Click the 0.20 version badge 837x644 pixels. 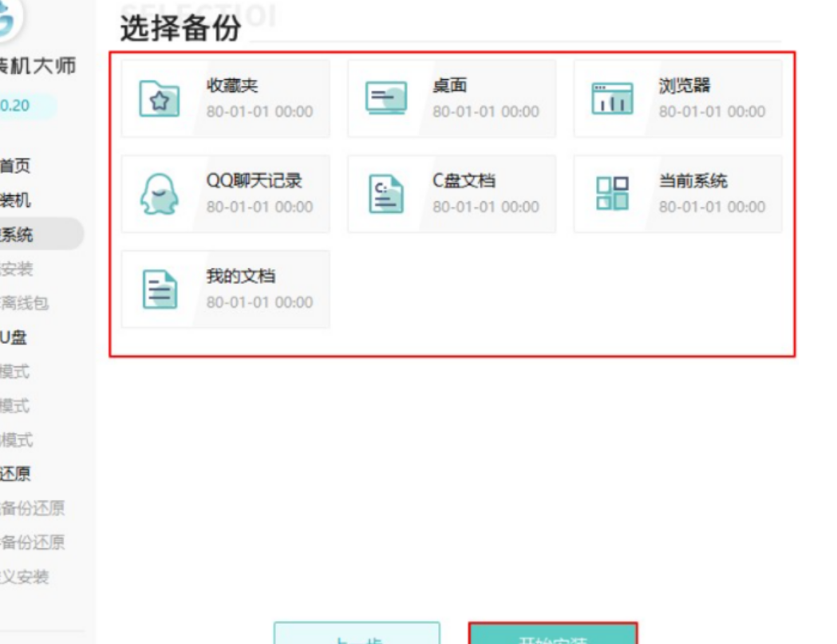click(x=26, y=105)
